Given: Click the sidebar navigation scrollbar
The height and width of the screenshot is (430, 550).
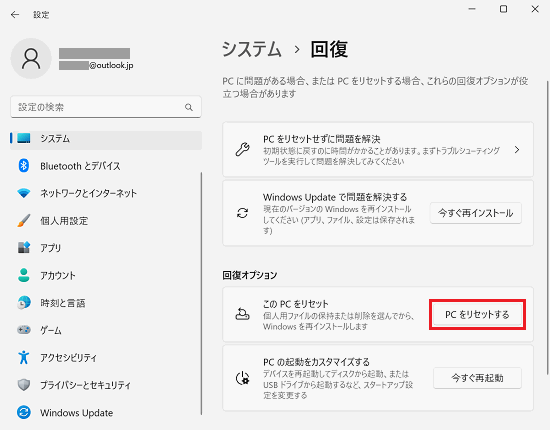Looking at the screenshot, I should (201, 293).
